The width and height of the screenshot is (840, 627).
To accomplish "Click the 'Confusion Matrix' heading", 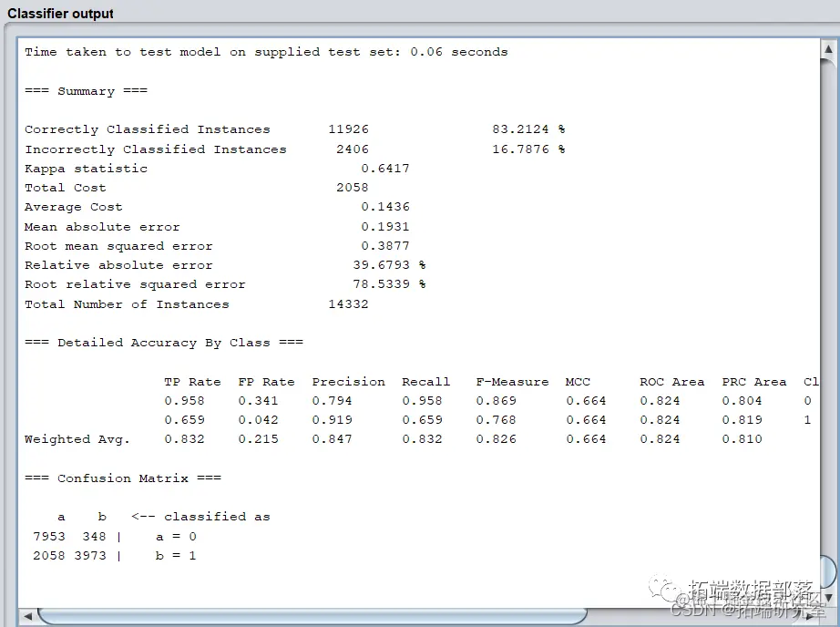I will point(123,478).
